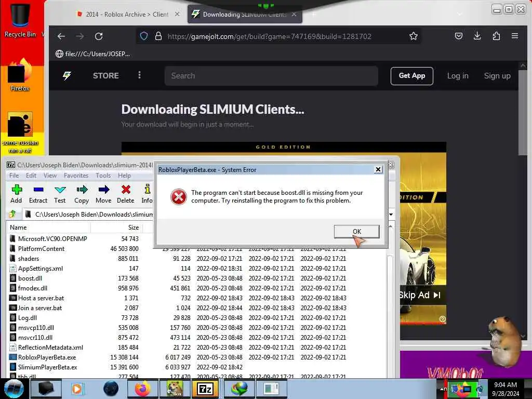Screen dimensions: 532x399
Task: Click the Firefox back arrow
Action: click(x=61, y=36)
